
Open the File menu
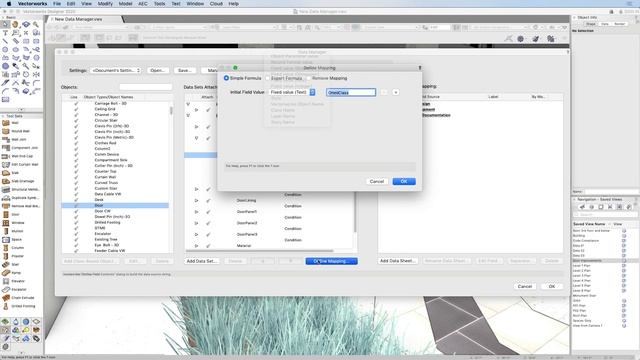57,4
